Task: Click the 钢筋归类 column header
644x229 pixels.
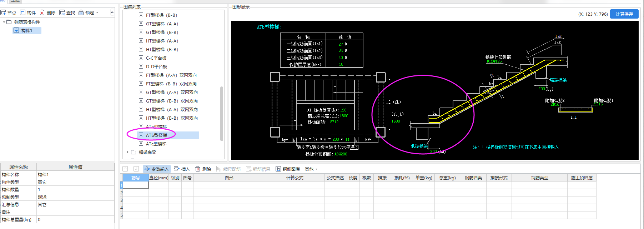Action: 473,178
